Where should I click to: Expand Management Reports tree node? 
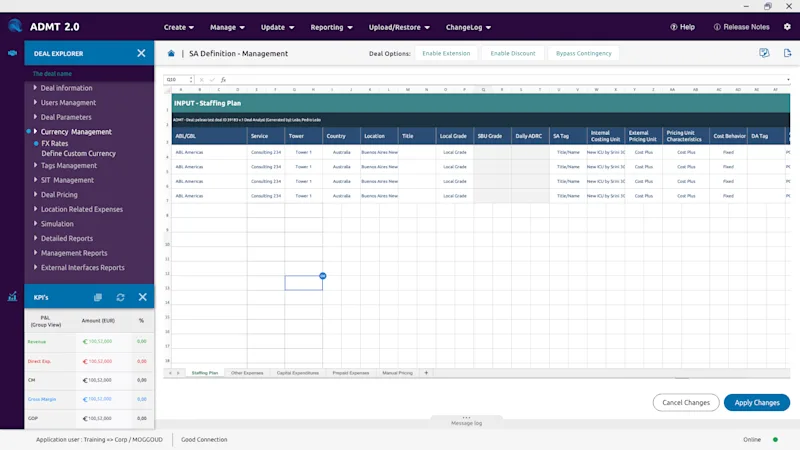point(35,253)
